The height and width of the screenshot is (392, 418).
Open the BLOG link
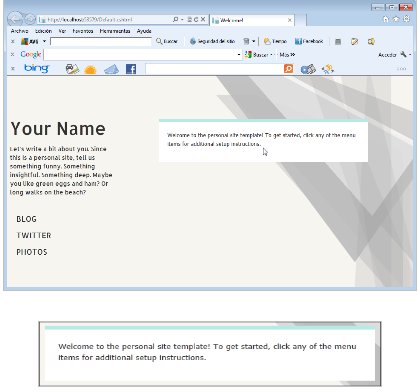[26, 219]
